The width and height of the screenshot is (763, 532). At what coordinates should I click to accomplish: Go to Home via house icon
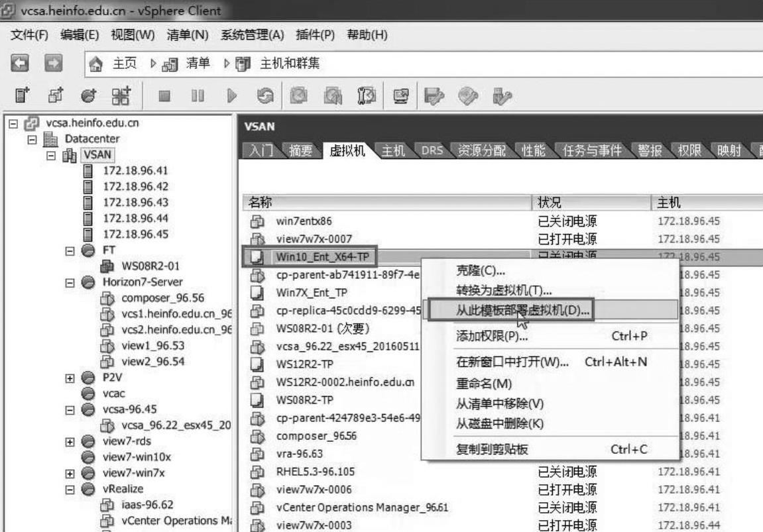tap(96, 64)
